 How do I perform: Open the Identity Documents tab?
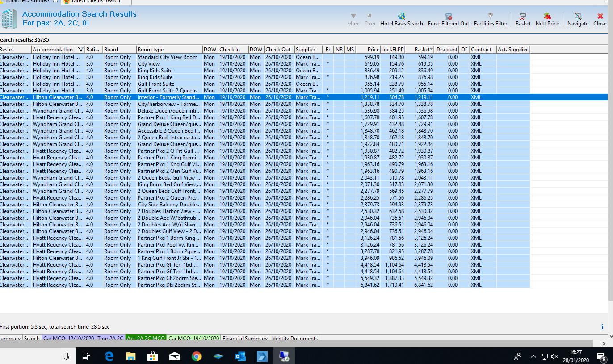click(294, 338)
